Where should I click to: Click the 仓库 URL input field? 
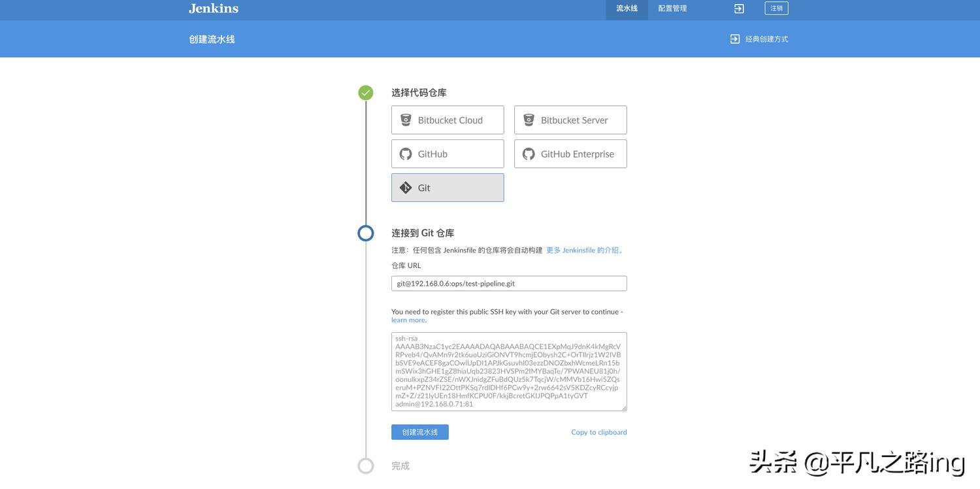click(x=508, y=283)
